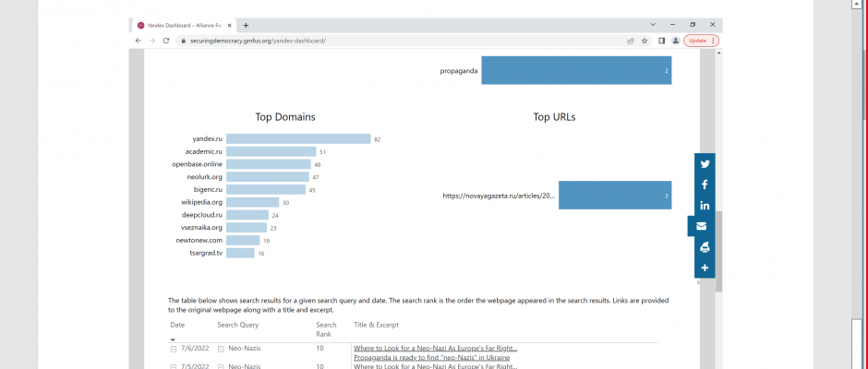Click the dashboard page vertical scrollbar thumb
The height and width of the screenshot is (369, 868).
pos(718,251)
